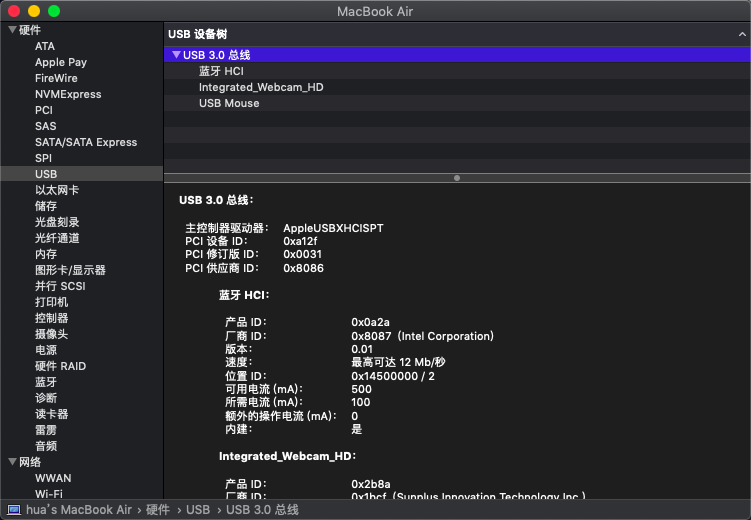751x520 pixels.
Task: Select PCI in the sidebar
Action: pos(44,110)
